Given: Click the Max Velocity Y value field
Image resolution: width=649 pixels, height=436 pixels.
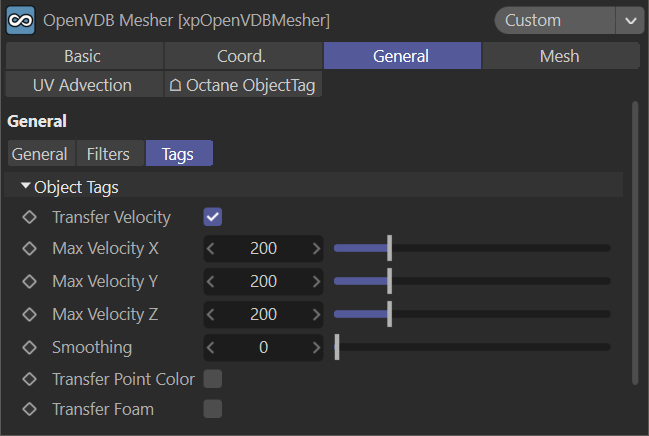Looking at the screenshot, I should click(x=264, y=281).
